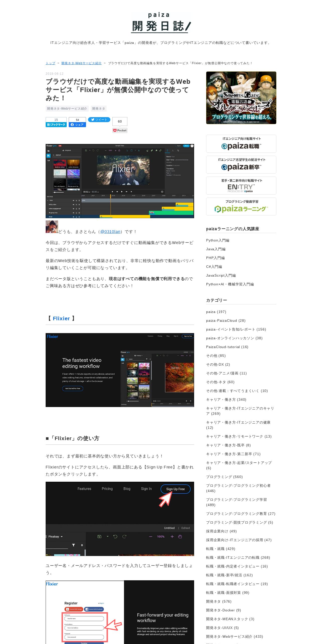Viewport: 322px width, 644px height.
Task: Save the article to Pocket
Action: click(x=120, y=130)
